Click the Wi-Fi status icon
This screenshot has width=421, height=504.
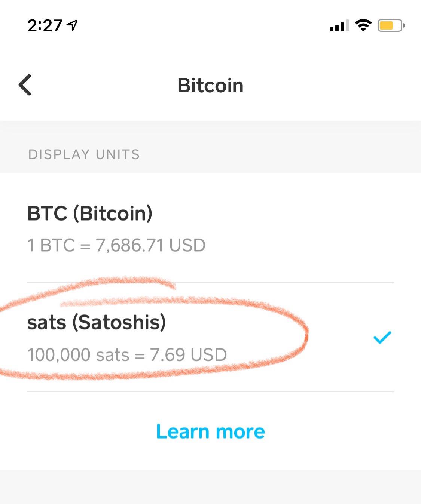click(363, 25)
